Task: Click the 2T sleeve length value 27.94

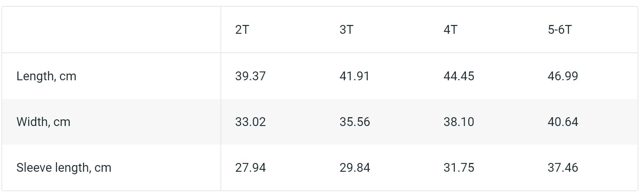Action: coord(250,168)
